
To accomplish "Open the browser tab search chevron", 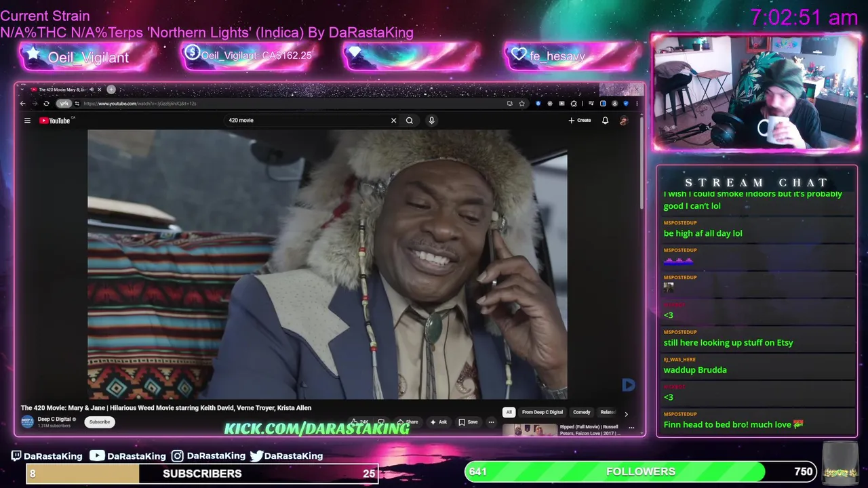I will pyautogui.click(x=22, y=89).
